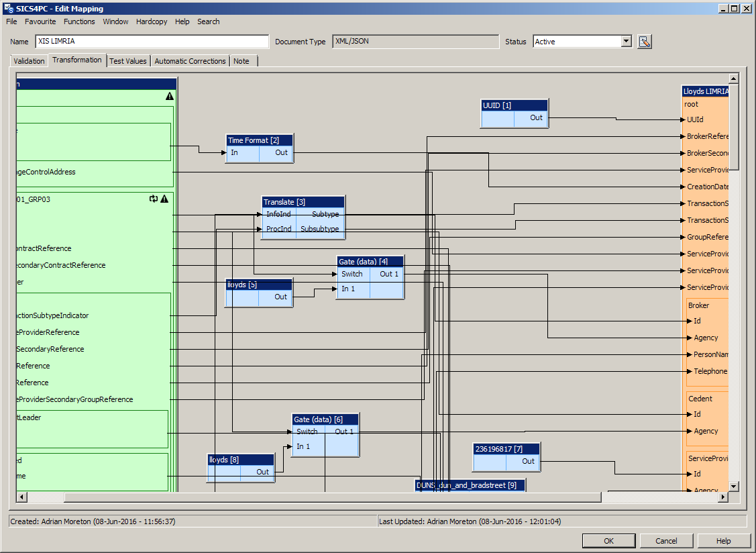Click the SICS4PC application icon in title bar
The width and height of the screenshot is (756, 553).
coord(7,8)
